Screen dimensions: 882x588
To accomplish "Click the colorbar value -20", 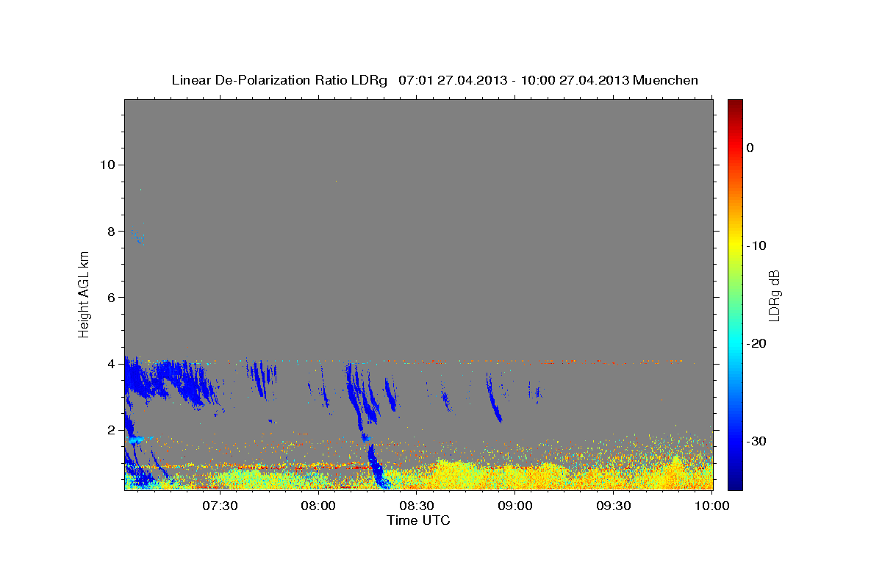I will tap(756, 343).
